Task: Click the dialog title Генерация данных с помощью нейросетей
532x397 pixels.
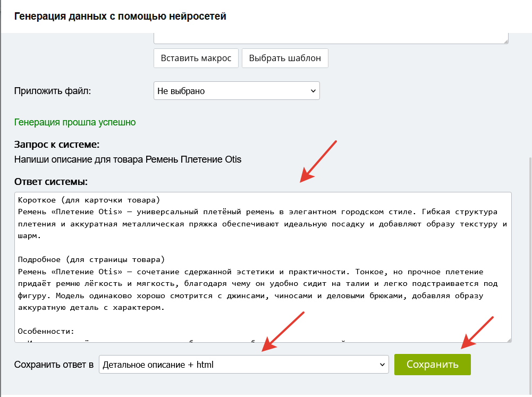Action: pyautogui.click(x=120, y=16)
